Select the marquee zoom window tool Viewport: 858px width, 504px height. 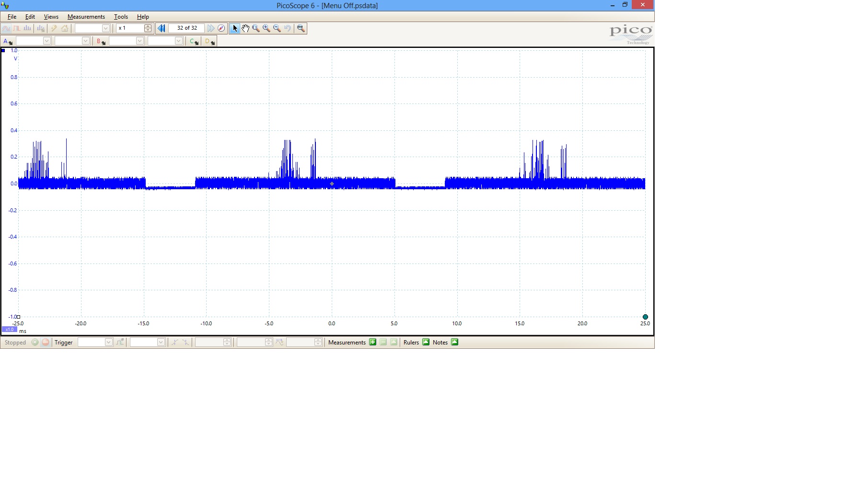[x=256, y=28]
